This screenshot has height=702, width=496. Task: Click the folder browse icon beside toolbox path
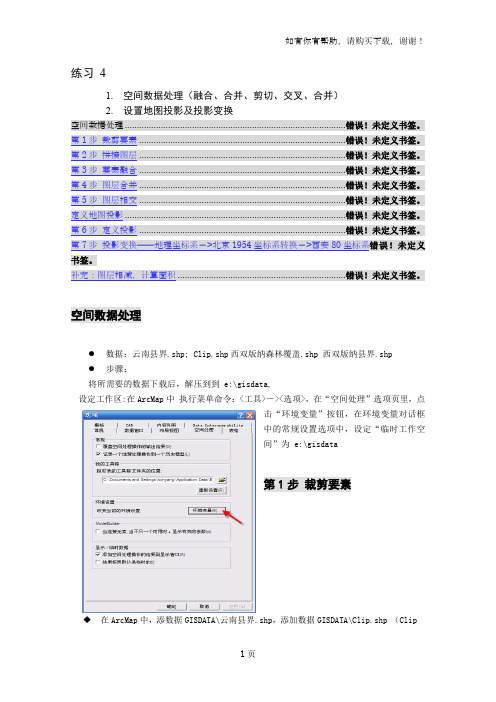(222, 479)
